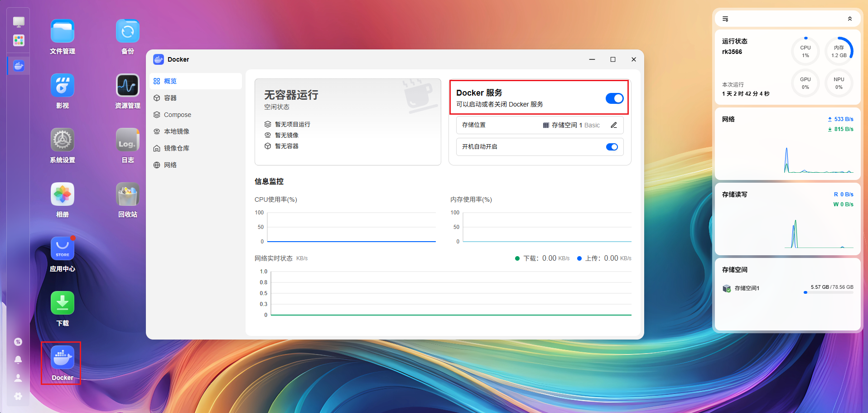Click the 存储空间1 usage progress bar

pos(829,292)
